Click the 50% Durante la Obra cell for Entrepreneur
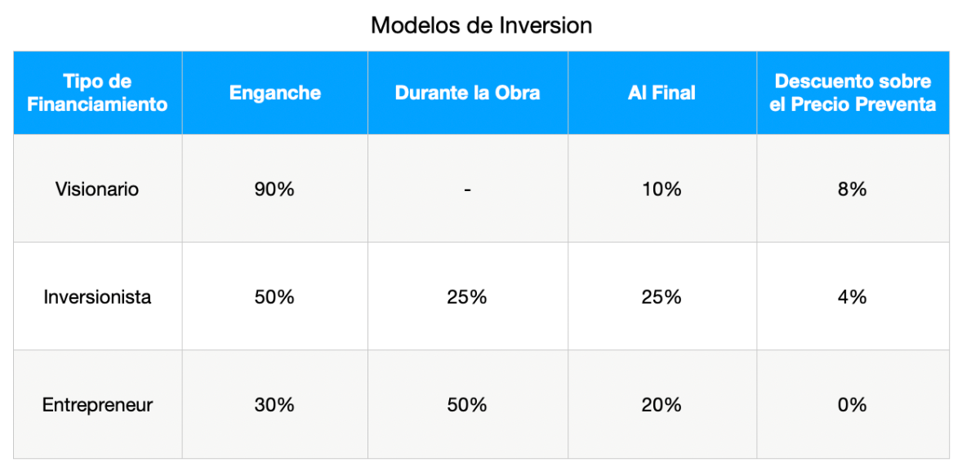Screen dimensions: 980x476 coord(467,404)
